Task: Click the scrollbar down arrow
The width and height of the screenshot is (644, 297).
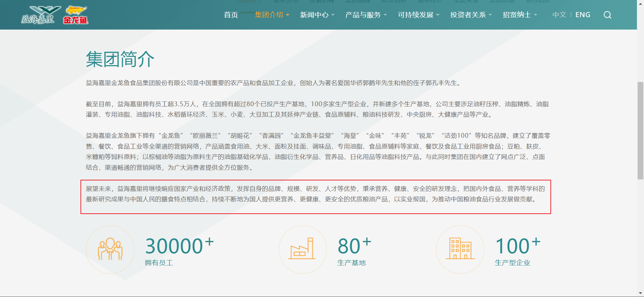Action: click(640, 293)
